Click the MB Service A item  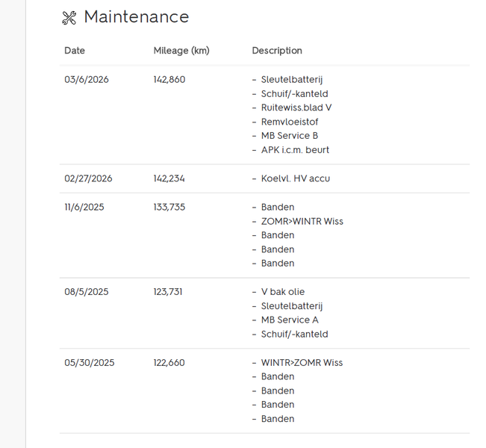point(290,320)
